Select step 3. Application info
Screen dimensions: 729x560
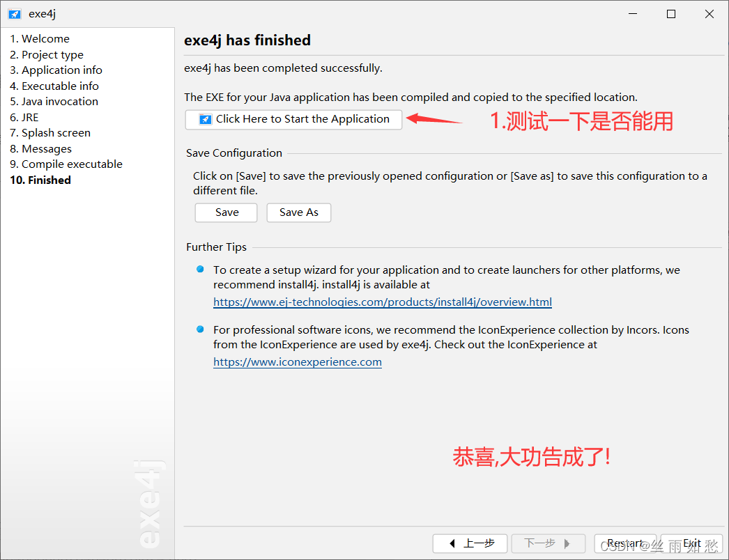pos(56,70)
